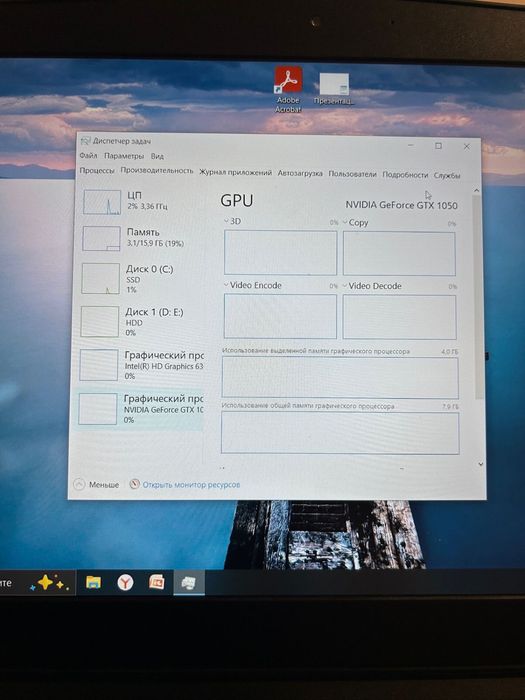Click the GPU pane vertical scrollbar thumb
The image size is (525, 700).
pyautogui.click(x=478, y=297)
